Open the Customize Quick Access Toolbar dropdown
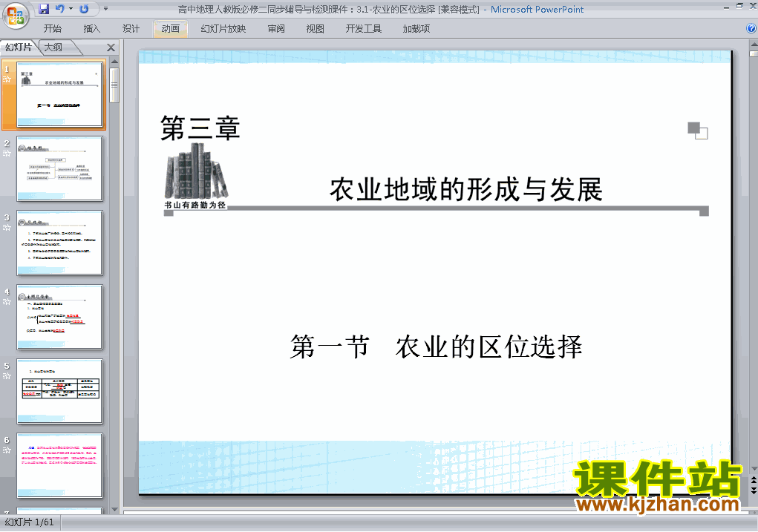 [105, 9]
